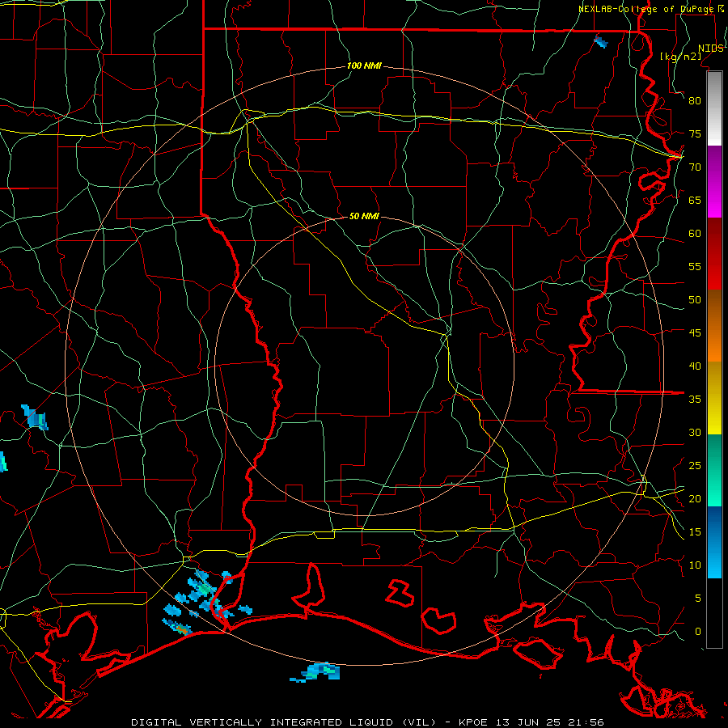Click the [kg/m2] units label

tap(680, 57)
